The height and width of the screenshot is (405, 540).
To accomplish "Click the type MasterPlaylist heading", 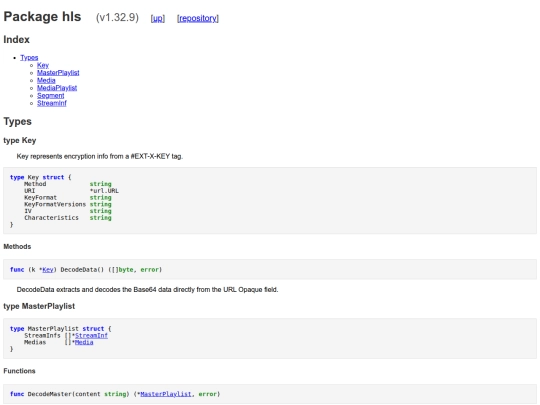I will (39, 306).
